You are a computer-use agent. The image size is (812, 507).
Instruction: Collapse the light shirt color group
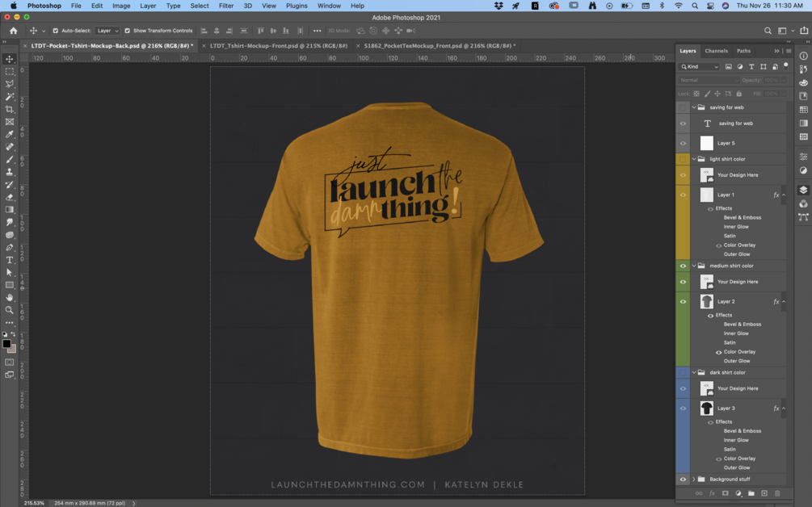click(x=694, y=159)
